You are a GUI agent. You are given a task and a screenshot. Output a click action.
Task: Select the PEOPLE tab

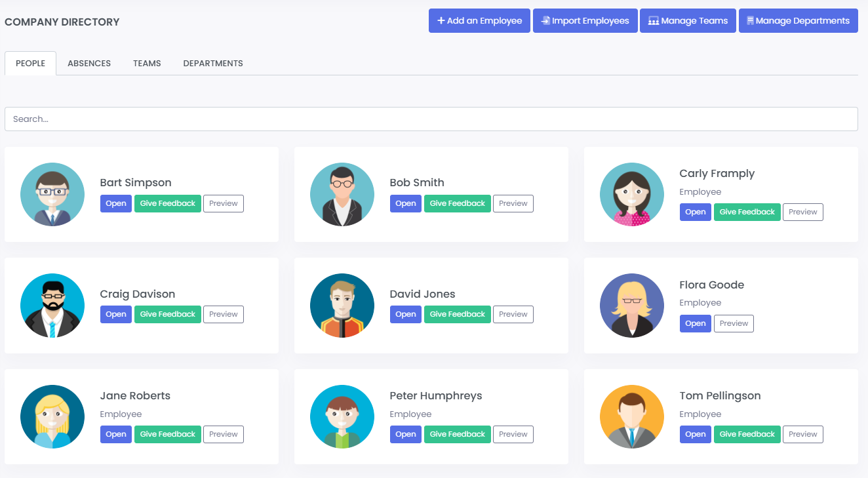coord(30,63)
